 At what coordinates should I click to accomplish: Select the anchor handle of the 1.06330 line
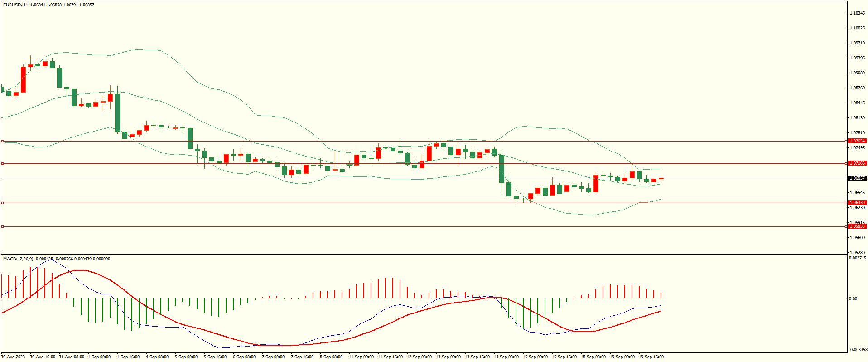(2, 203)
